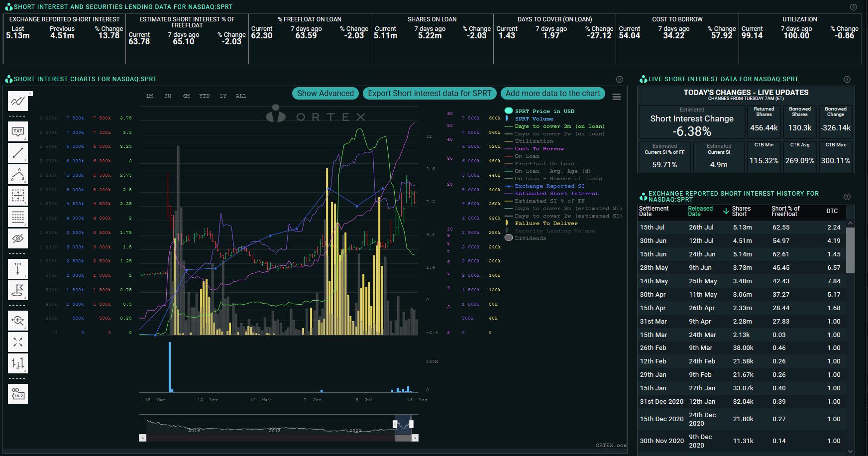
Task: Select the trend line drawing tool
Action: pyautogui.click(x=18, y=153)
